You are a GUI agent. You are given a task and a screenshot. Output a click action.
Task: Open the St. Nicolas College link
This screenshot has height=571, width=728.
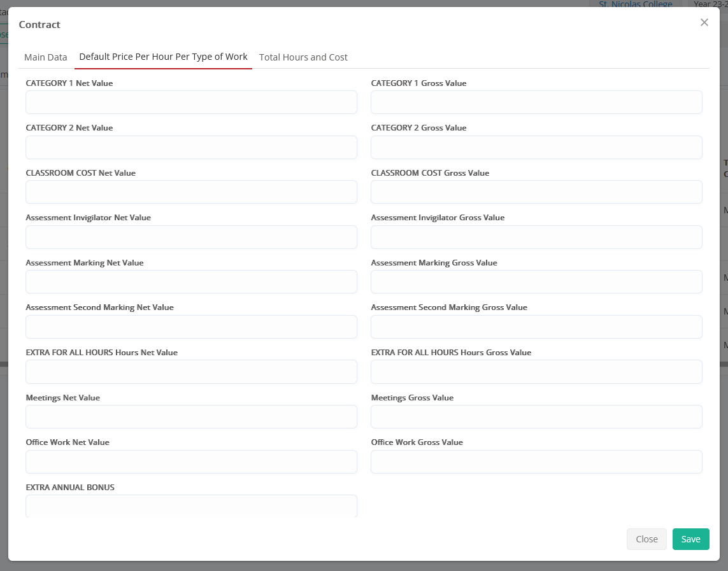coord(635,4)
